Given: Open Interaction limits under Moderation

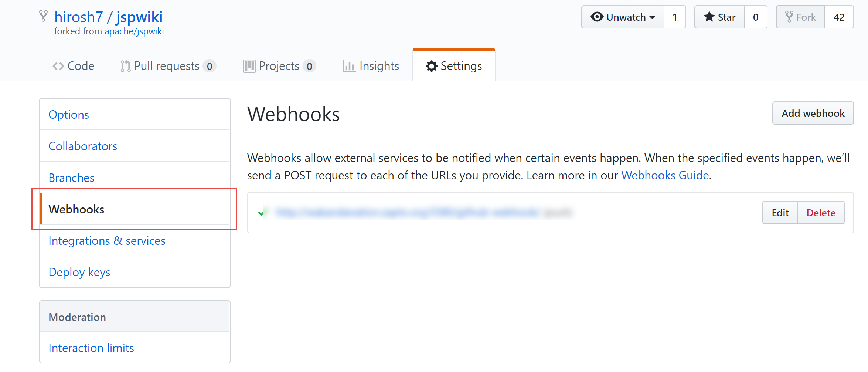Looking at the screenshot, I should coord(135,348).
